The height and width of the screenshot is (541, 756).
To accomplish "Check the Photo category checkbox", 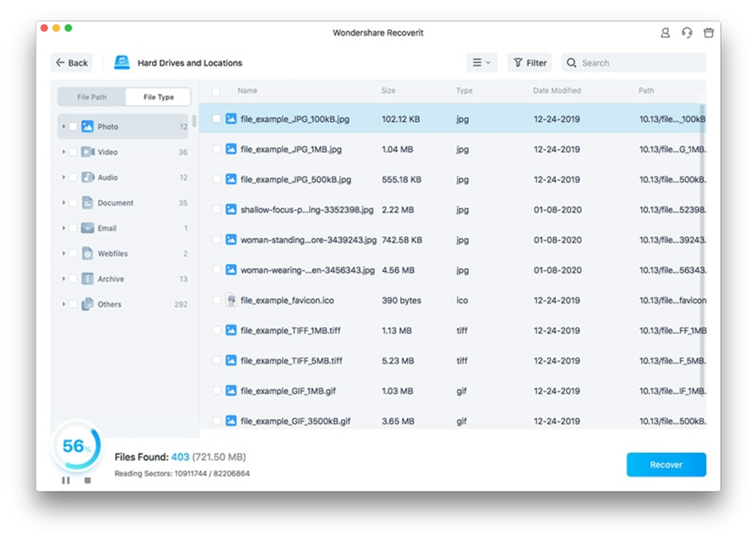I will point(73,126).
